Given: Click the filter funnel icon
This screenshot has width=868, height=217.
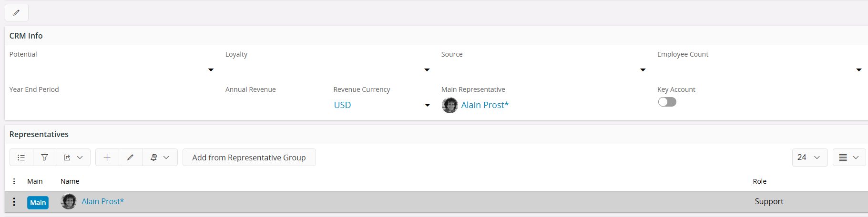Looking at the screenshot, I should [x=45, y=158].
